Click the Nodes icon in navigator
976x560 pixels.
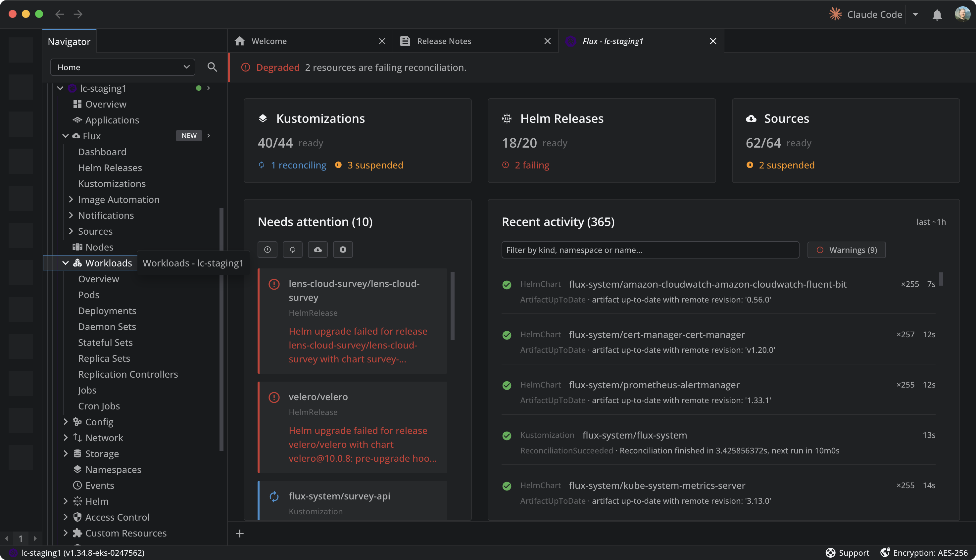tap(77, 247)
